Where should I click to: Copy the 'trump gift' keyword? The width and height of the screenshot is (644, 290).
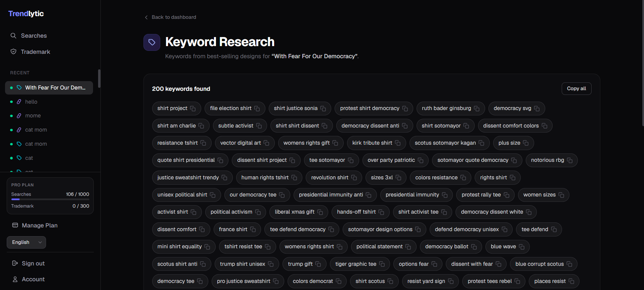[x=318, y=264]
